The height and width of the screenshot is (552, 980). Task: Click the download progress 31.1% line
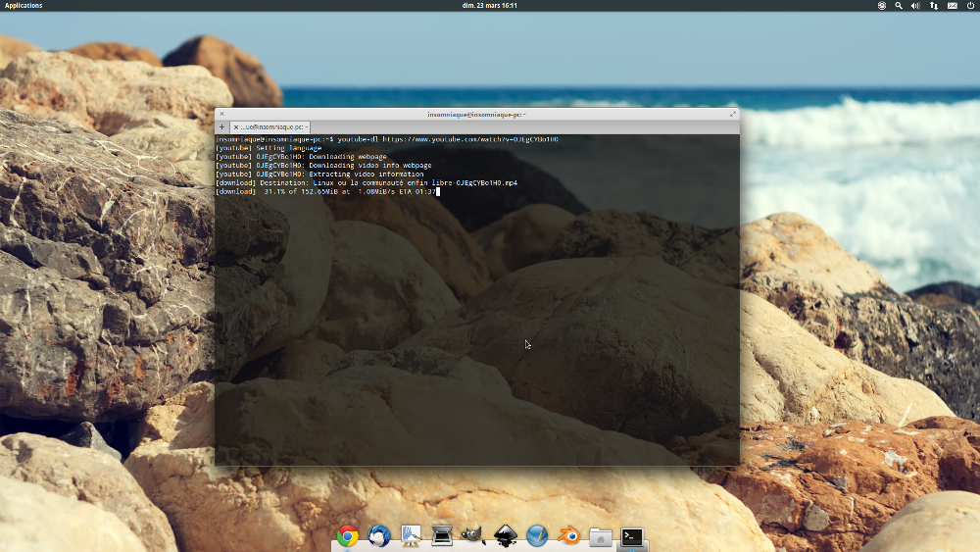325,192
